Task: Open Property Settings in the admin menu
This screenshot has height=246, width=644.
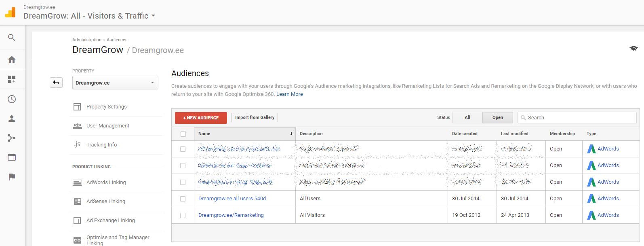Action: tap(106, 107)
